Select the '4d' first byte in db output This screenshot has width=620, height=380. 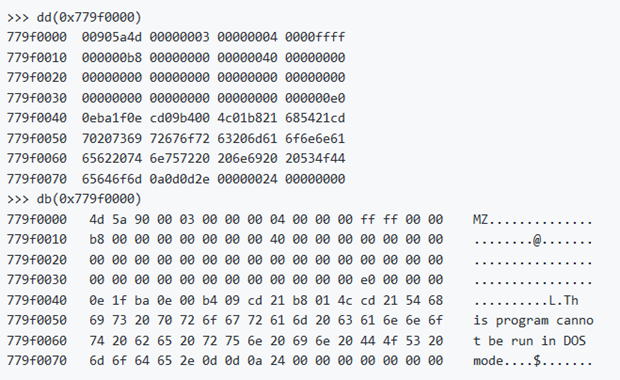pos(96,219)
